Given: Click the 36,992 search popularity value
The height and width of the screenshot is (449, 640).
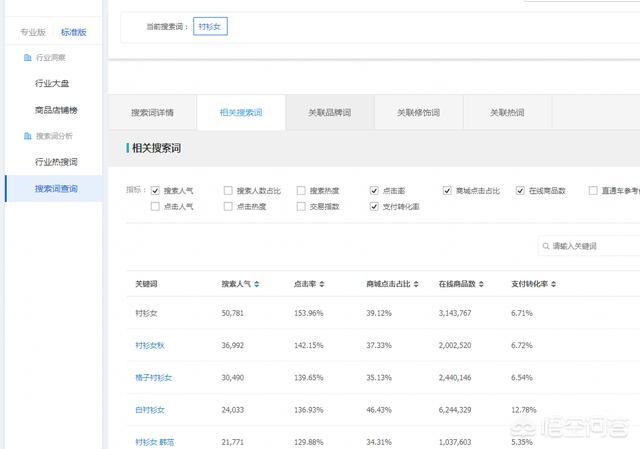Looking at the screenshot, I should click(233, 345).
